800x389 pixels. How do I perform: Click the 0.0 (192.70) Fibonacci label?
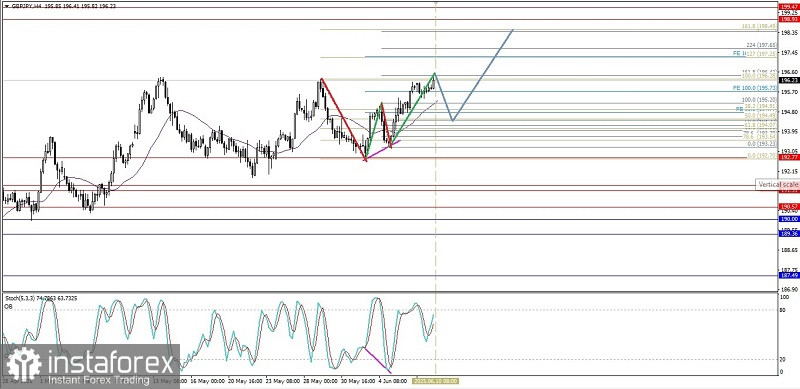click(762, 155)
